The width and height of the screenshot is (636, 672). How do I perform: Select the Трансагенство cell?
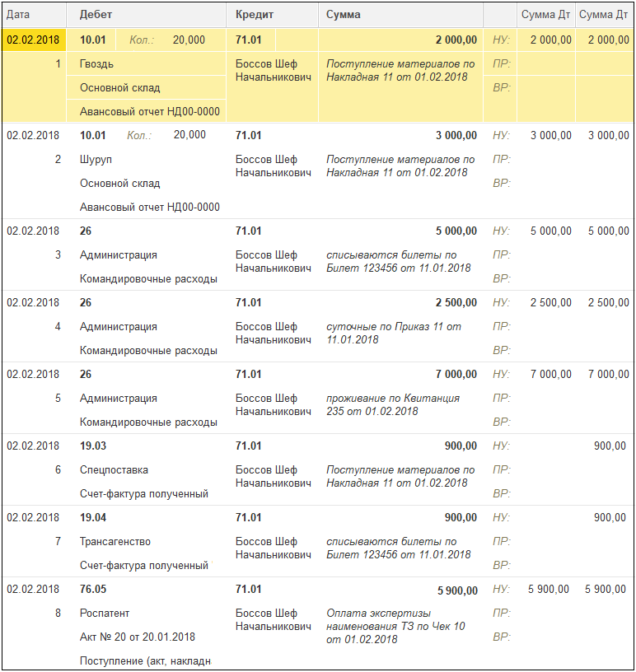[x=115, y=541]
